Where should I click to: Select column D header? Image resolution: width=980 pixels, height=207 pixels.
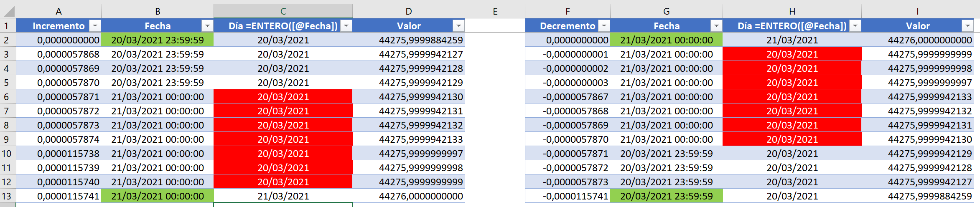[x=409, y=11]
